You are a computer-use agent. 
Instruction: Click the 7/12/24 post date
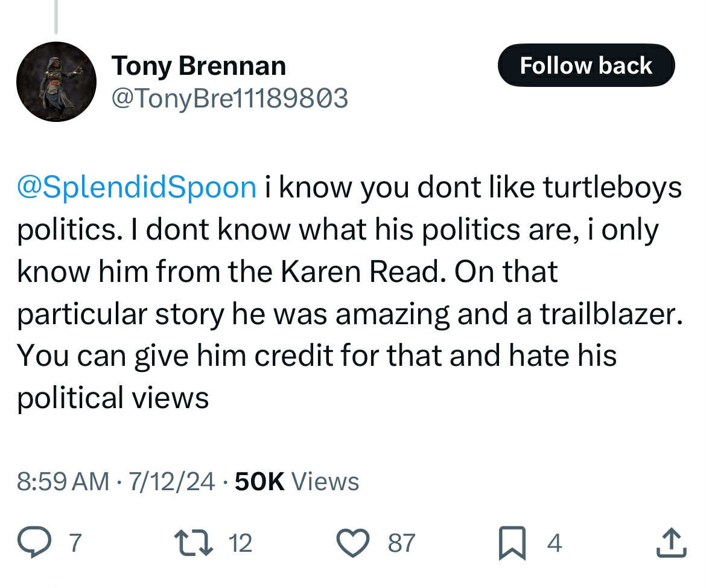pos(171,481)
